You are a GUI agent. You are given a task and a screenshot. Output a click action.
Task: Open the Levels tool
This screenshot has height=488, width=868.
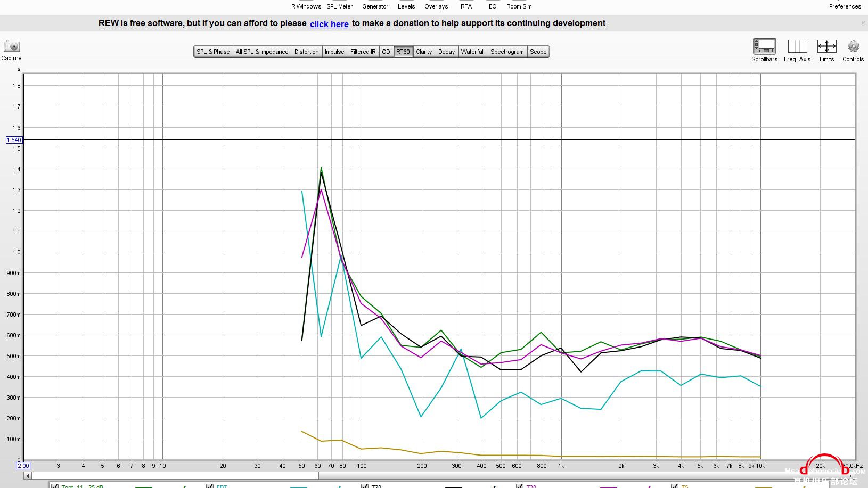(x=406, y=6)
